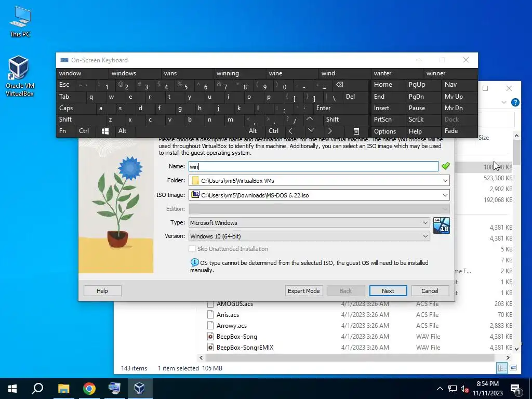Select the BeepBox-Song file
532x399 pixels.
[x=237, y=337]
